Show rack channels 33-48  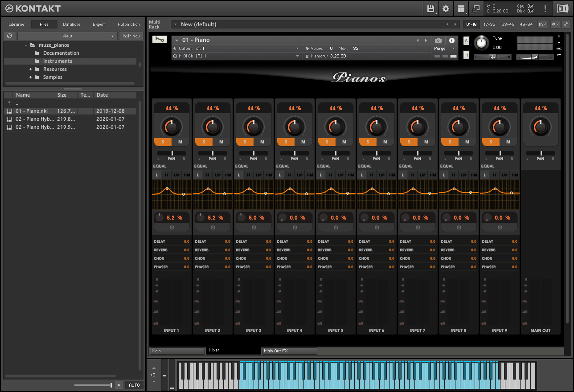coord(508,24)
